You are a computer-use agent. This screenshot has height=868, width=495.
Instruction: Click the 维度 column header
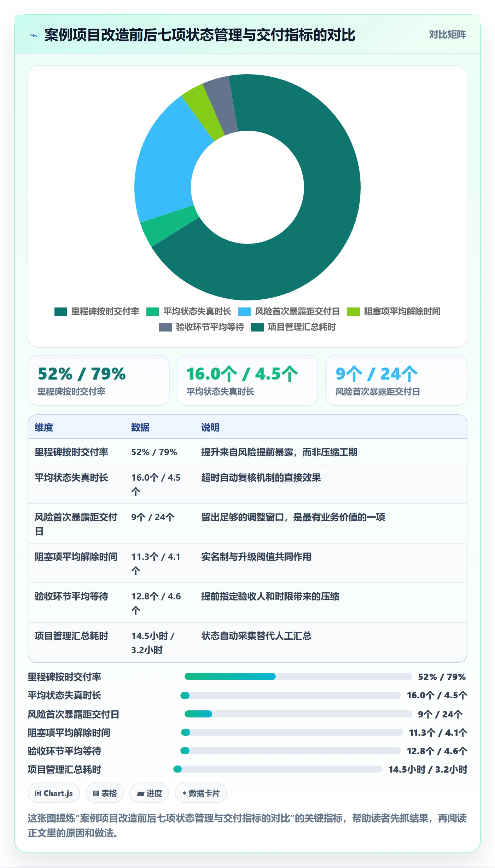click(44, 427)
